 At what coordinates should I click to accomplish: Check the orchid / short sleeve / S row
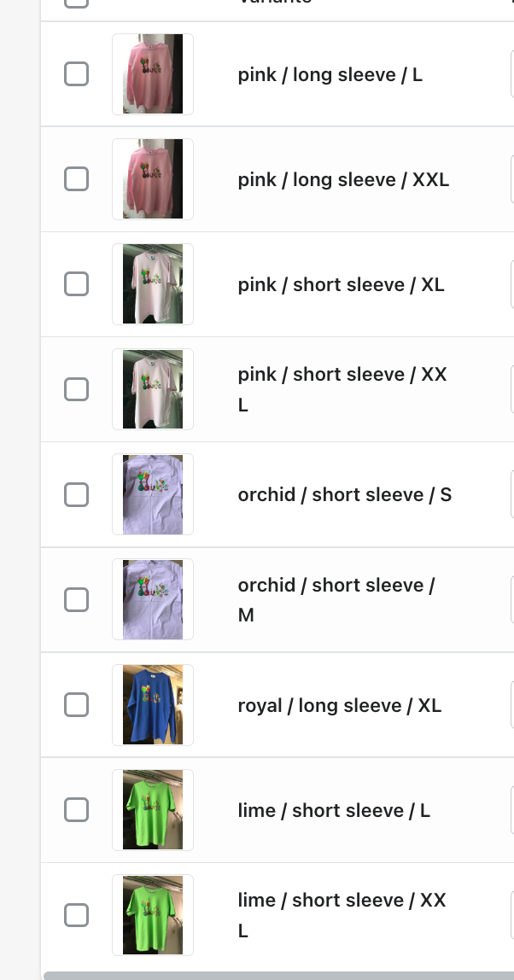click(77, 494)
